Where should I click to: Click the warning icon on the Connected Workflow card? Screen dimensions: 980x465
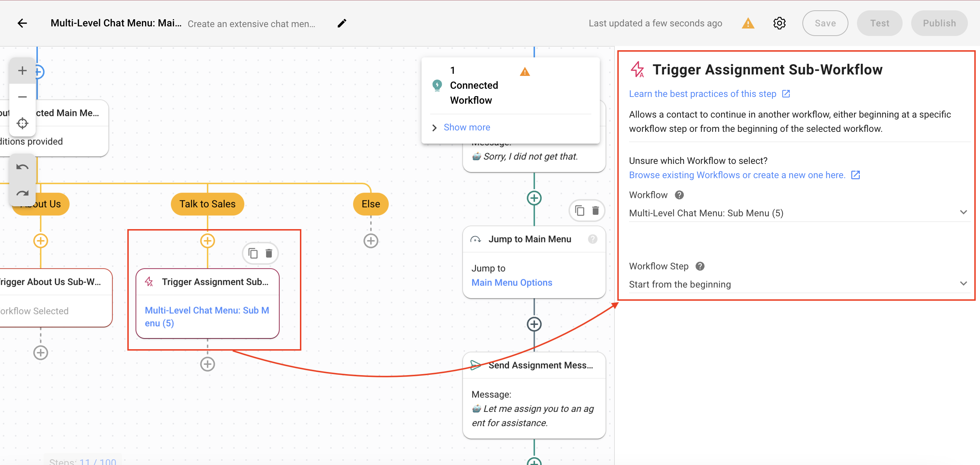click(x=525, y=71)
